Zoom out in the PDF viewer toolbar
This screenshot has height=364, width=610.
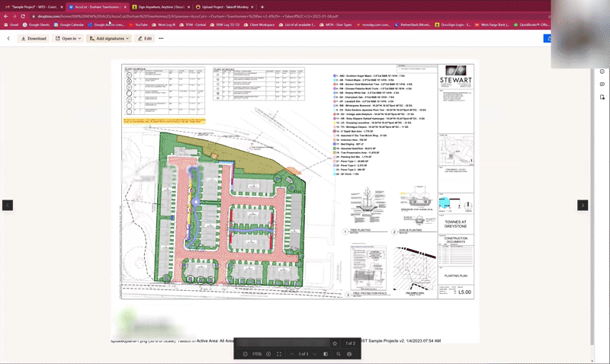coord(245,354)
